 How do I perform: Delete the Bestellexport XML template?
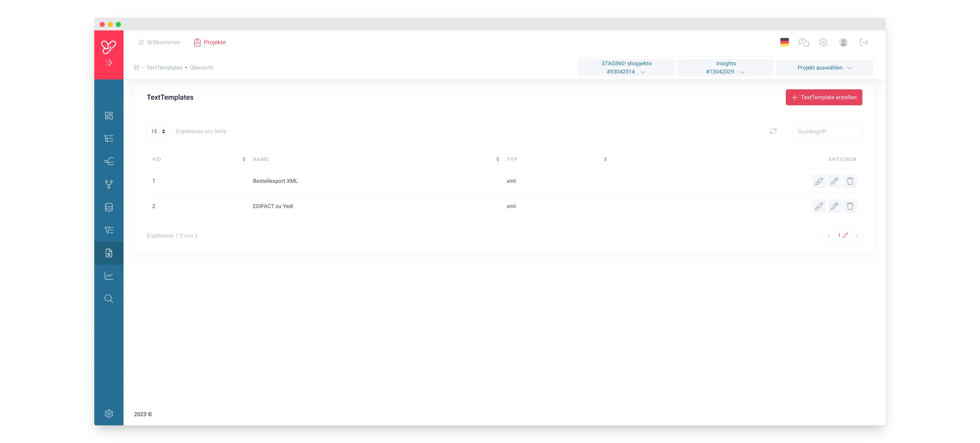point(850,181)
